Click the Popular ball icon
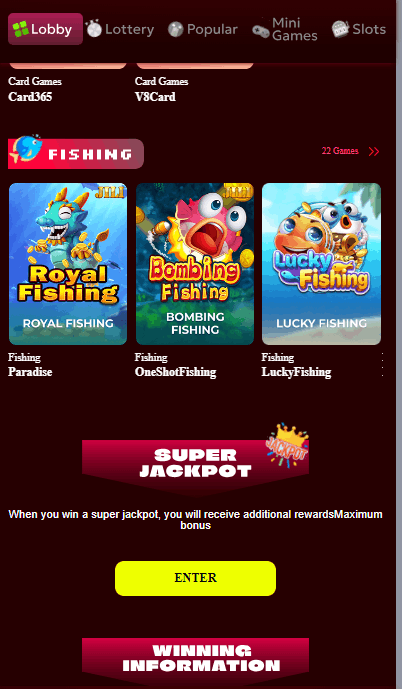 pos(175,29)
